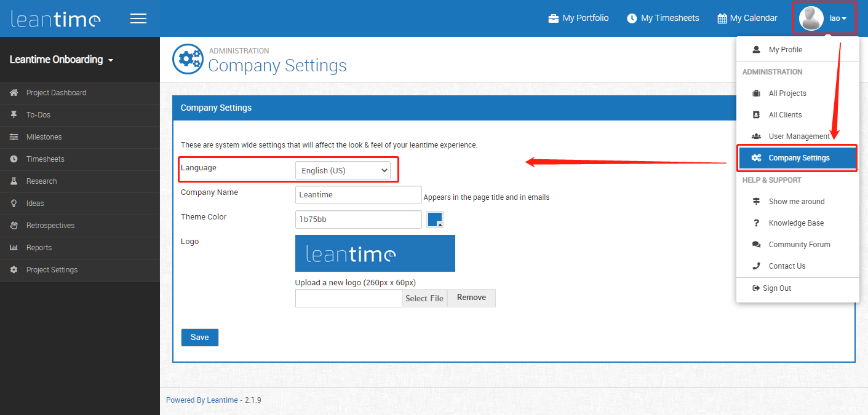Choose Community Forum menu entry
Image resolution: width=868 pixels, height=415 pixels.
click(x=798, y=245)
